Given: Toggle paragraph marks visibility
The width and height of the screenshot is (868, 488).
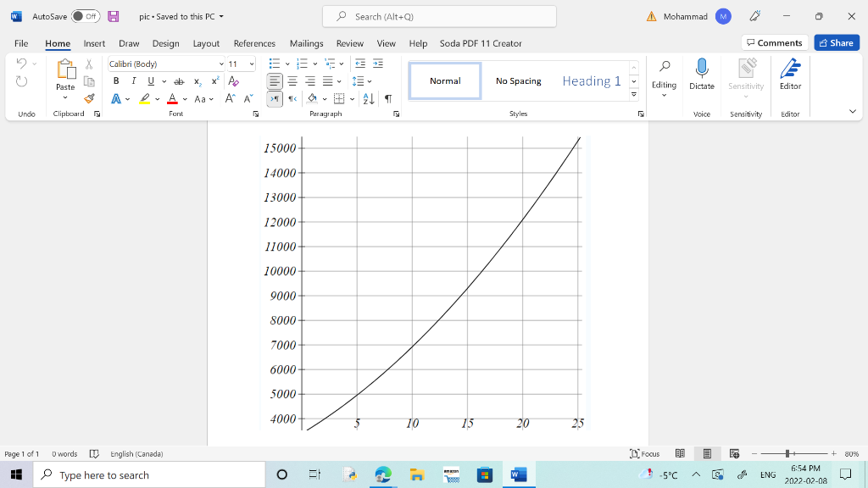Looking at the screenshot, I should pos(388,98).
